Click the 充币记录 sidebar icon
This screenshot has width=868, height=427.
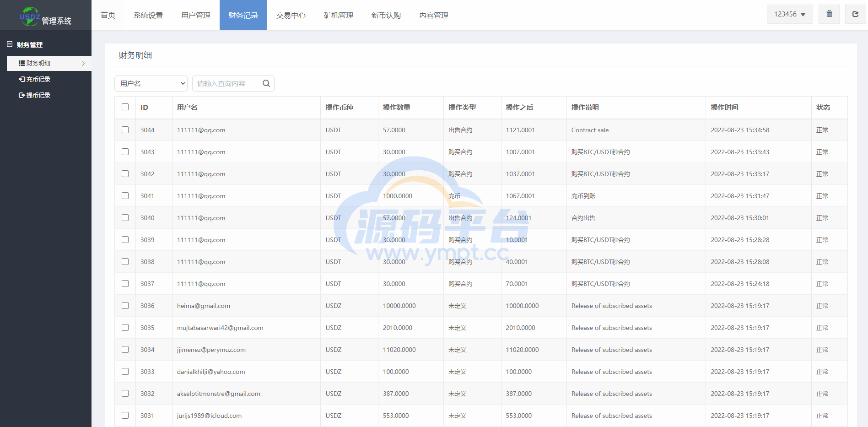point(22,79)
